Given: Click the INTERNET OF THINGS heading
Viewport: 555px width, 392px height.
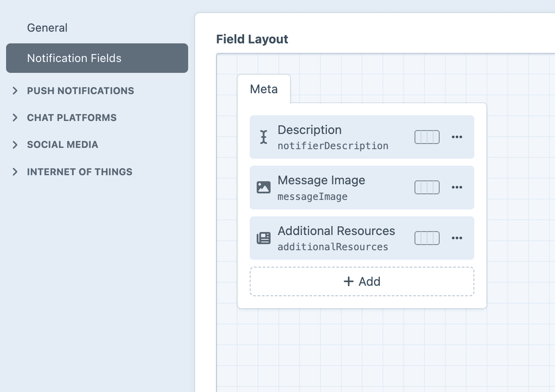Looking at the screenshot, I should (80, 172).
